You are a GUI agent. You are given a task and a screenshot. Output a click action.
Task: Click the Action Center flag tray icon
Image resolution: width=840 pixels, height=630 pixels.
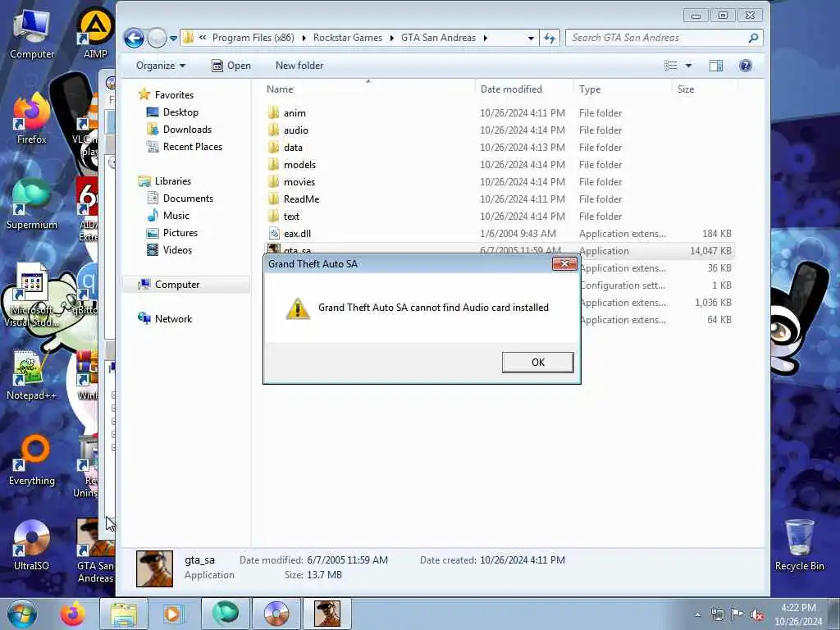[737, 614]
